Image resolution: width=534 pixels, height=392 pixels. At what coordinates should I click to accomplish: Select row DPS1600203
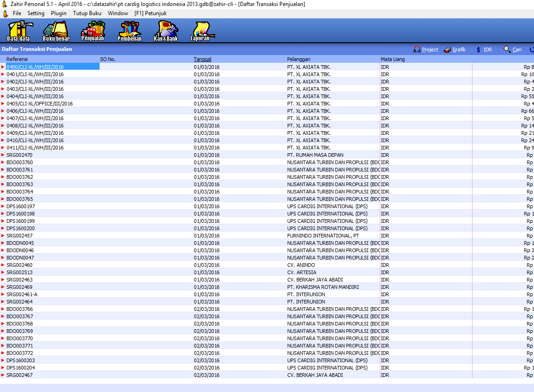point(267,360)
